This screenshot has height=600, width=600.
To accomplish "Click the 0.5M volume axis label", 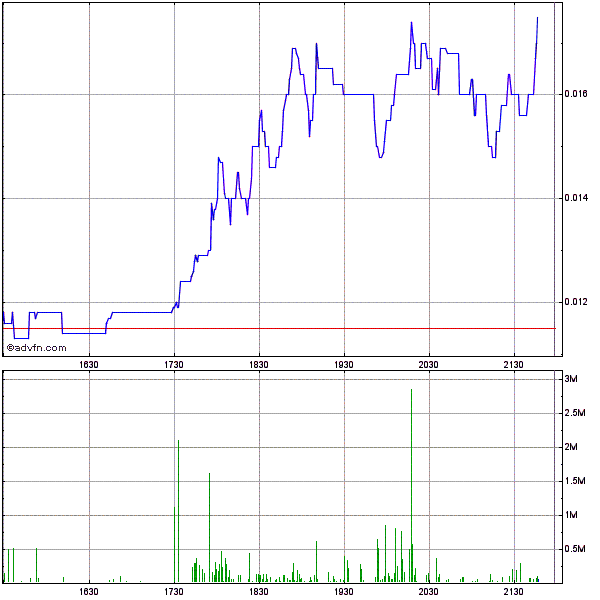I will click(x=575, y=549).
